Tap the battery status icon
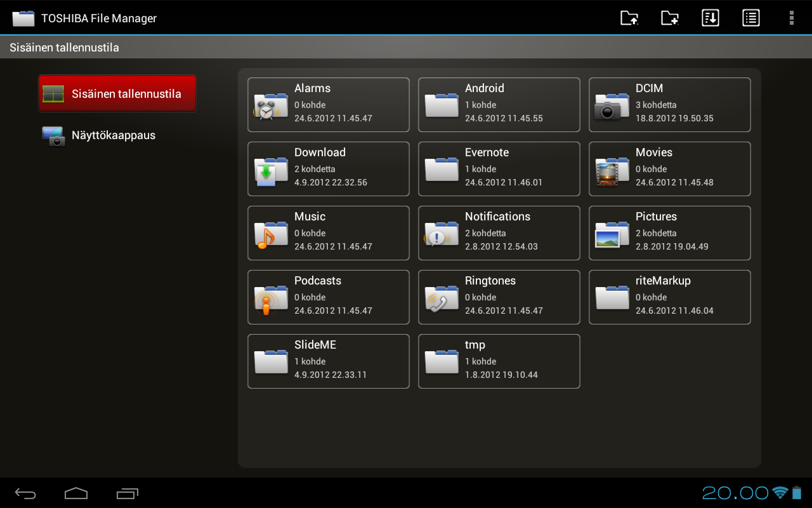 pyautogui.click(x=797, y=493)
